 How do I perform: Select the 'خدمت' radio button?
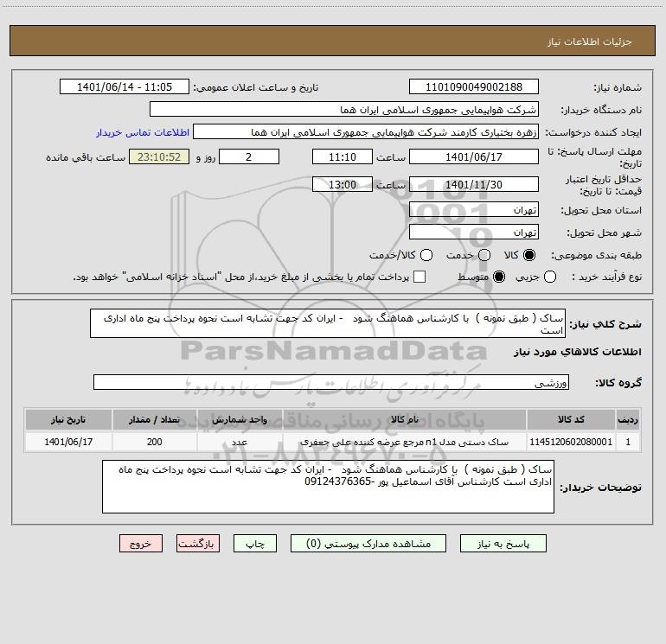(483, 256)
